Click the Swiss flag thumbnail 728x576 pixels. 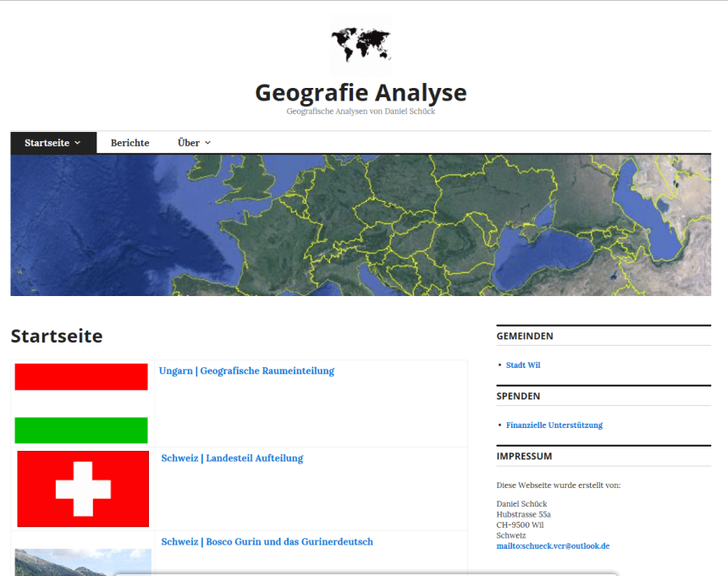point(80,489)
